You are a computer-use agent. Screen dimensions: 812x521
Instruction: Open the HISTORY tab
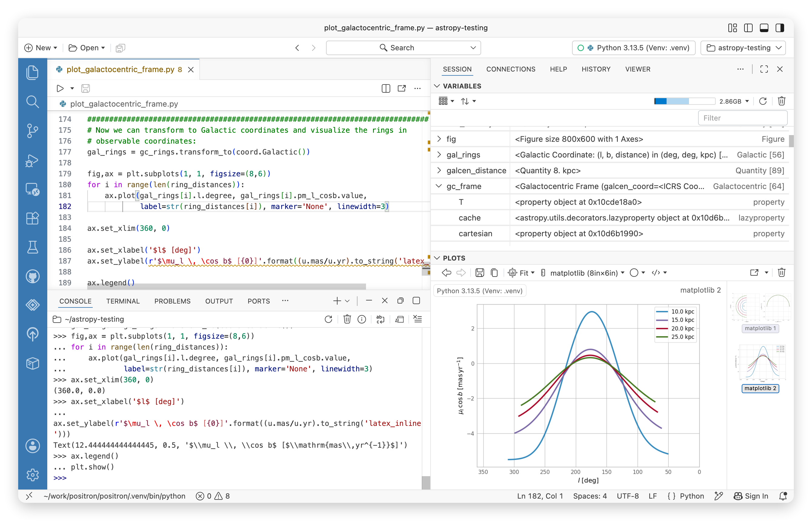pos(596,69)
